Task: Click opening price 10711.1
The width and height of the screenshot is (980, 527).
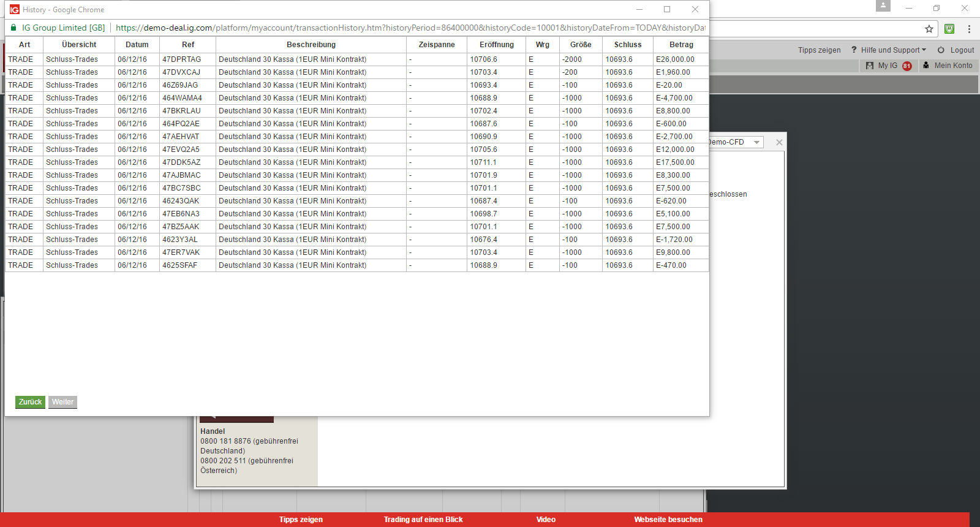Action: (483, 162)
